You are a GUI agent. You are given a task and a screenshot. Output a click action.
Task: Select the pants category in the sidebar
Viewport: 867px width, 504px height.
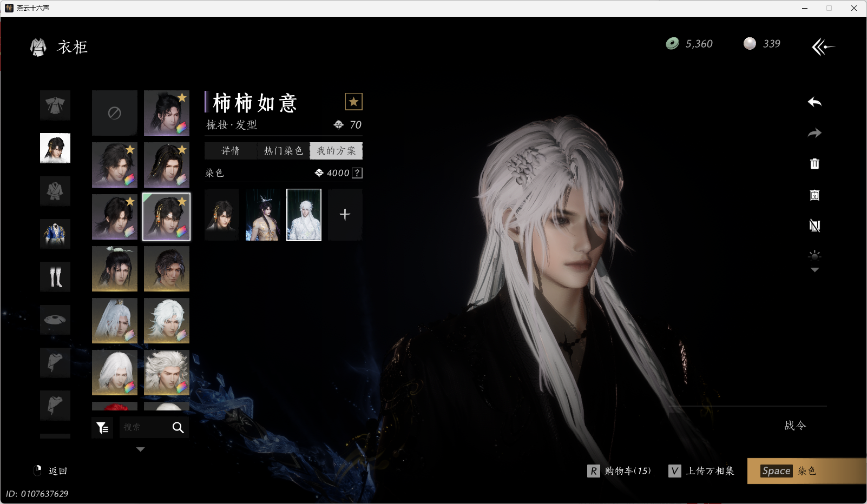coord(55,277)
